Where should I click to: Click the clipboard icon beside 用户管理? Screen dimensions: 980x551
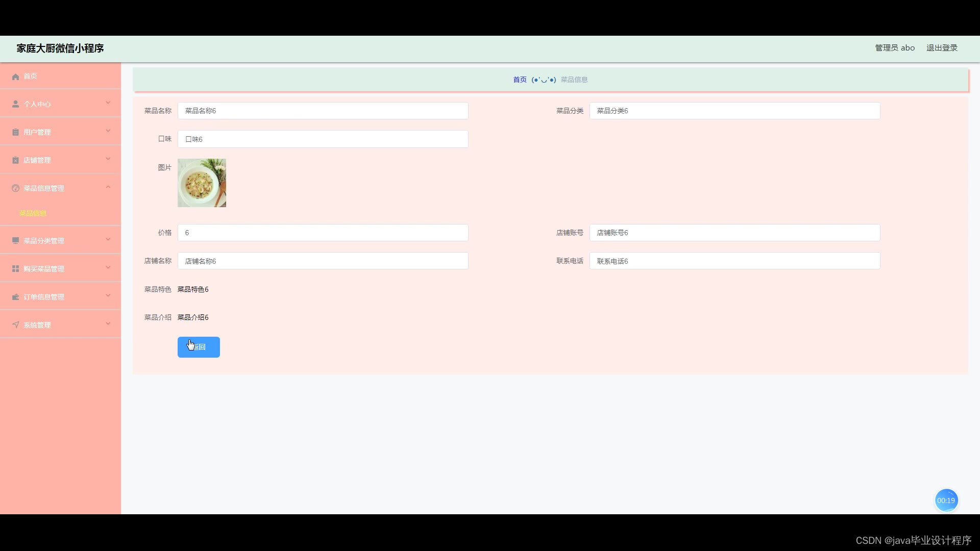[15, 132]
